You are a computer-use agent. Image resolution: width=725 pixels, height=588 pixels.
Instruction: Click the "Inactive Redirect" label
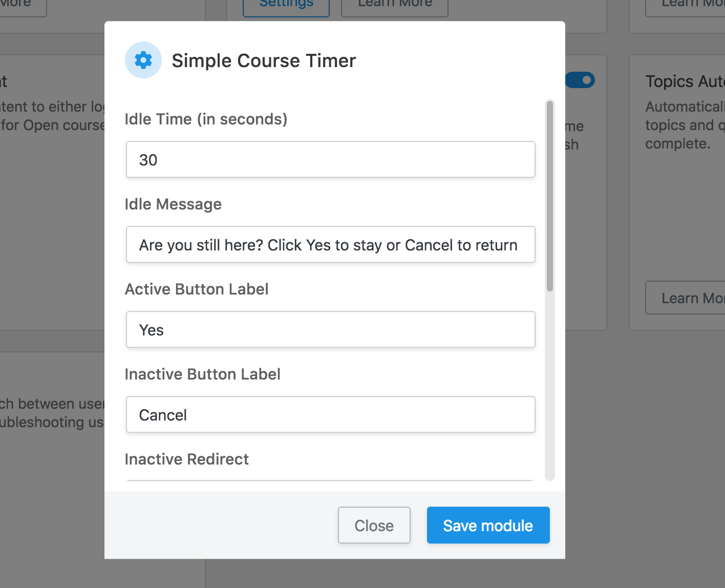pyautogui.click(x=186, y=459)
